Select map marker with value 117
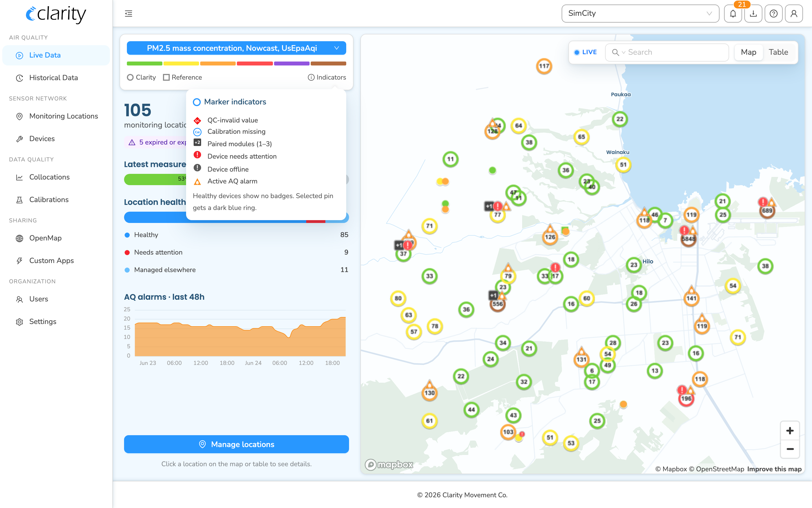 click(544, 66)
